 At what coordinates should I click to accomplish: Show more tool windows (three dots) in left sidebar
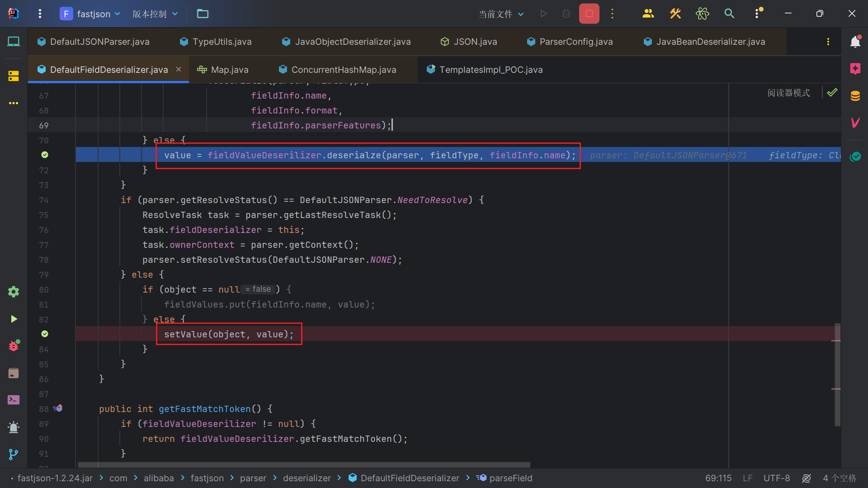(x=14, y=103)
